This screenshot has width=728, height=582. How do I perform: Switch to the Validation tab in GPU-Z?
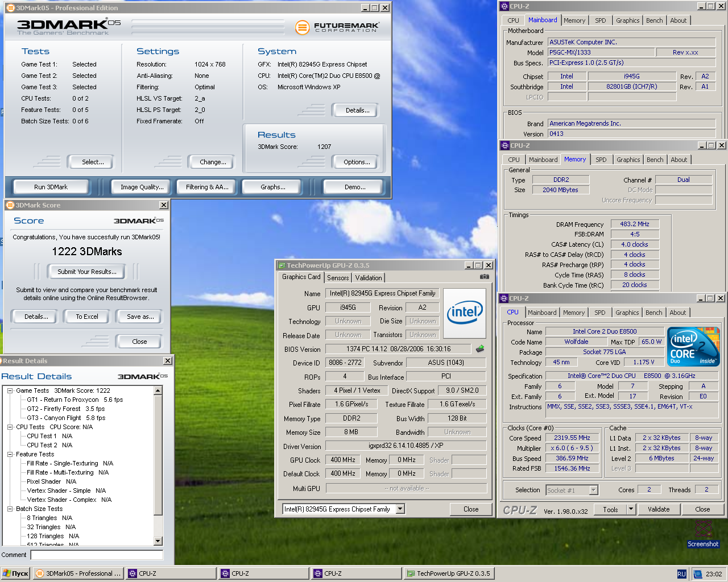tap(369, 278)
